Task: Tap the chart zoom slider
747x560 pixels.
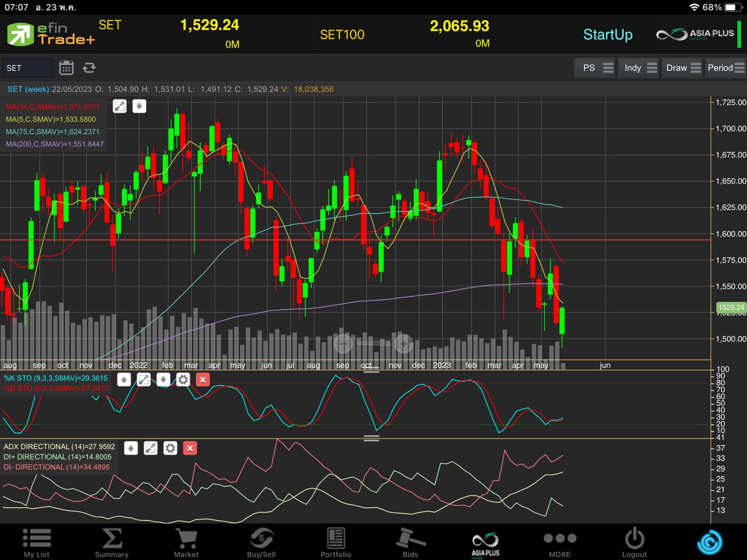Action: tap(373, 343)
